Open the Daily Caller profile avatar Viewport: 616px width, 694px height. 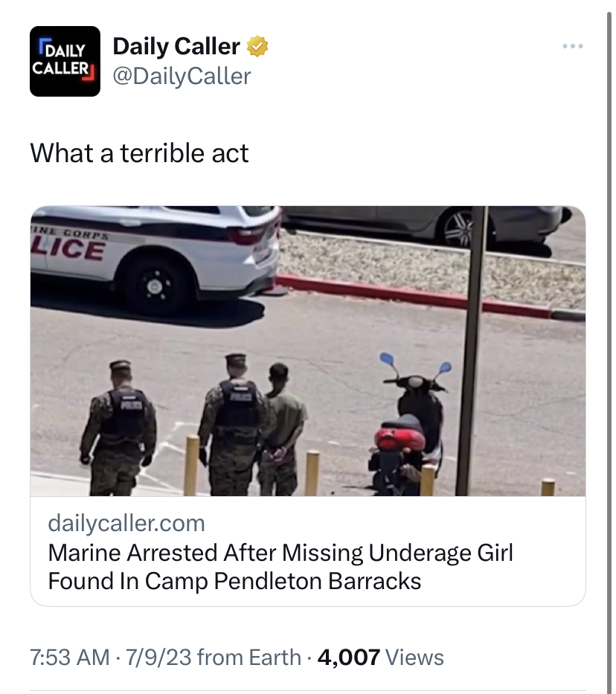tap(65, 61)
